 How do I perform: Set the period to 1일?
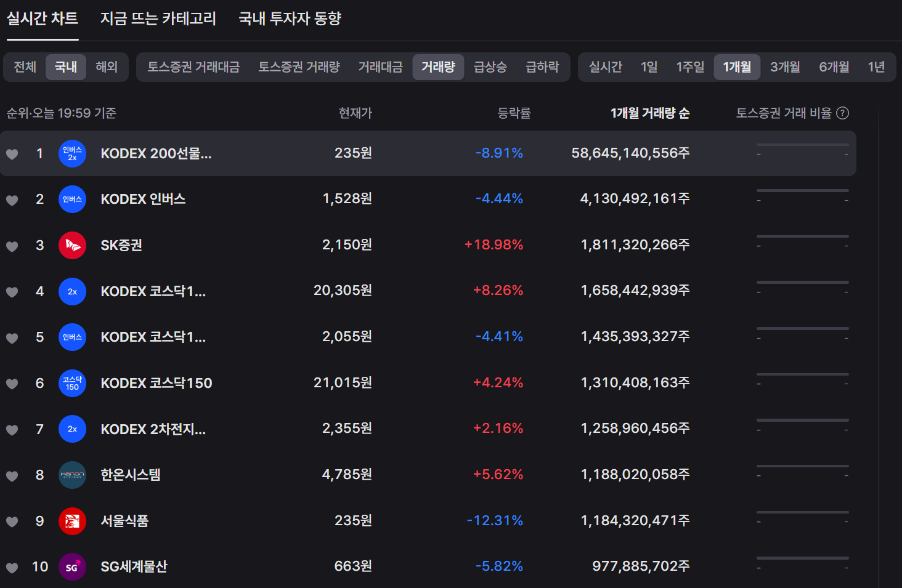(649, 66)
